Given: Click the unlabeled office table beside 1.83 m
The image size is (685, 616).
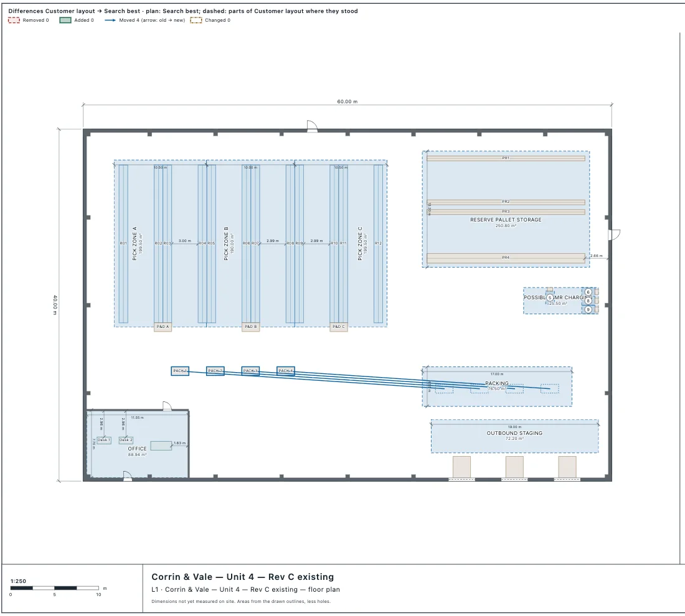Looking at the screenshot, I should (x=161, y=446).
